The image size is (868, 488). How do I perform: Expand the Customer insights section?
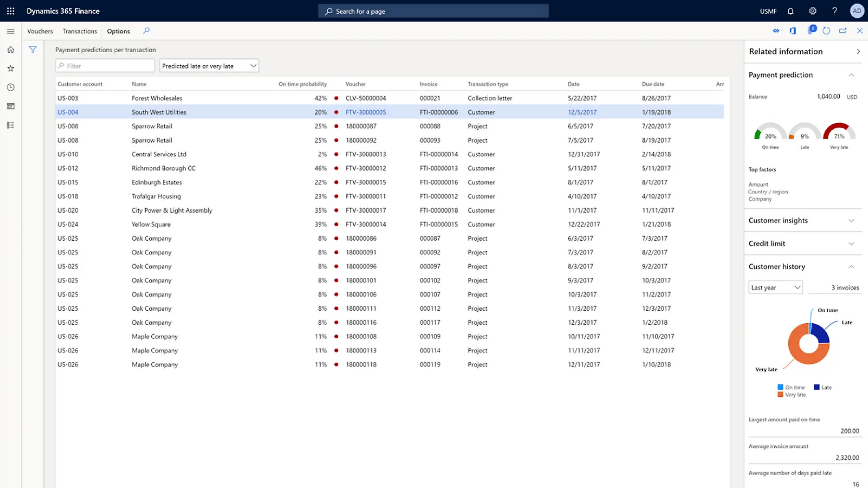(x=851, y=221)
